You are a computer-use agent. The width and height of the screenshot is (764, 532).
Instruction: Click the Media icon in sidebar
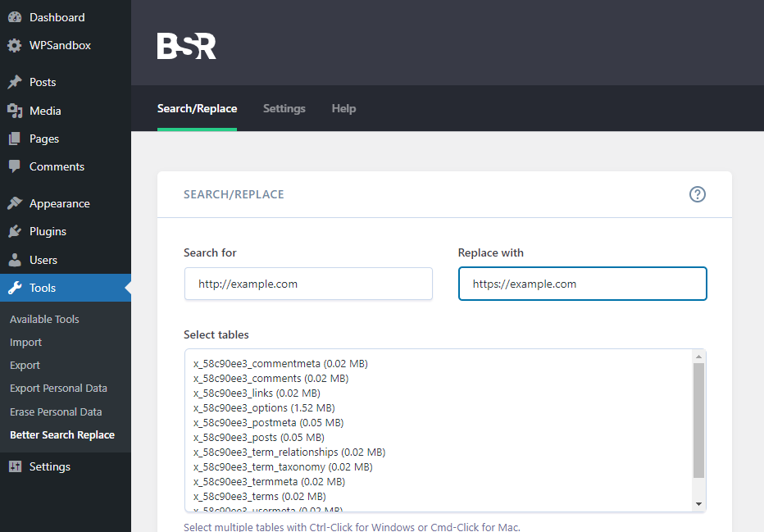pos(15,111)
